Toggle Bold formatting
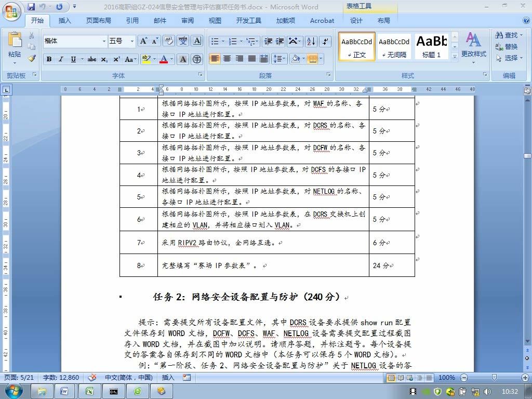This screenshot has width=532, height=399. [49, 59]
